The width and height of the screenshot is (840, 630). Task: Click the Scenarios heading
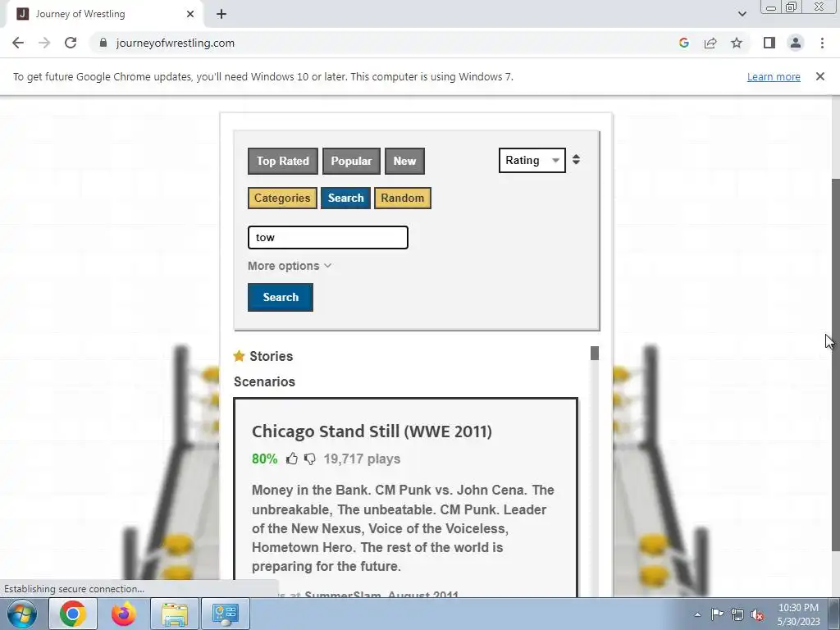pos(264,381)
